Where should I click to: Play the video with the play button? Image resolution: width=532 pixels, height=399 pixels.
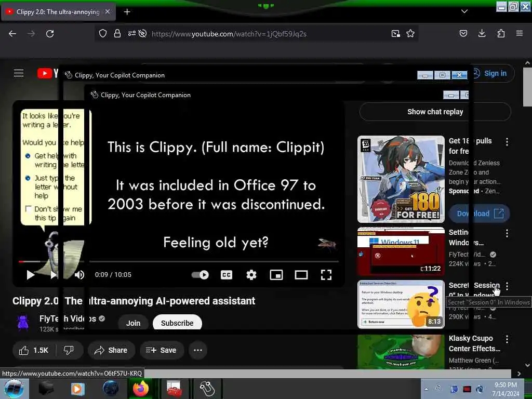click(x=31, y=275)
